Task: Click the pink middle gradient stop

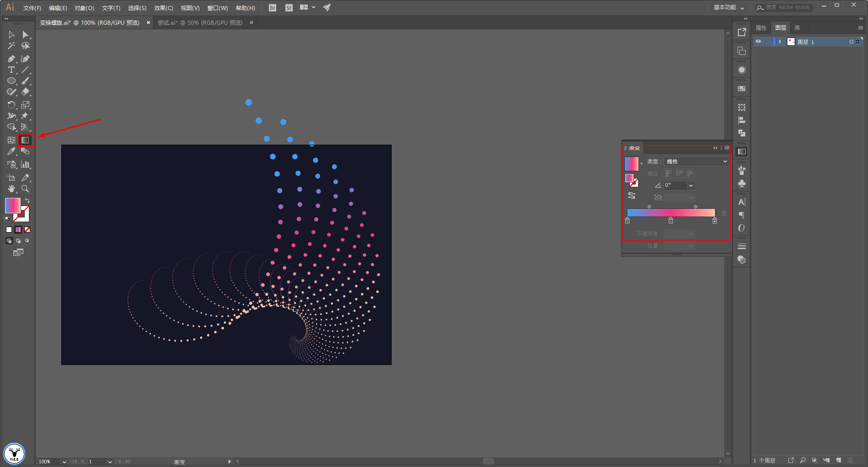Action: 671,221
